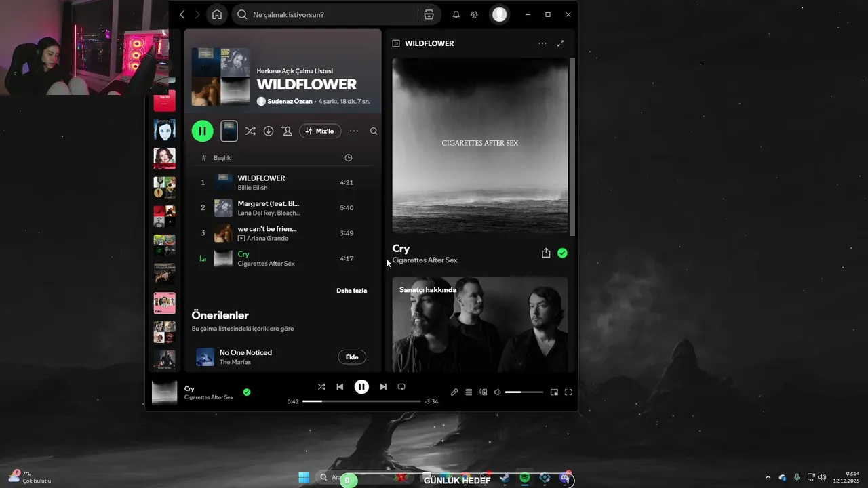Viewport: 868px width, 488px height.
Task: Click the Başlık column header
Action: pyautogui.click(x=222, y=158)
